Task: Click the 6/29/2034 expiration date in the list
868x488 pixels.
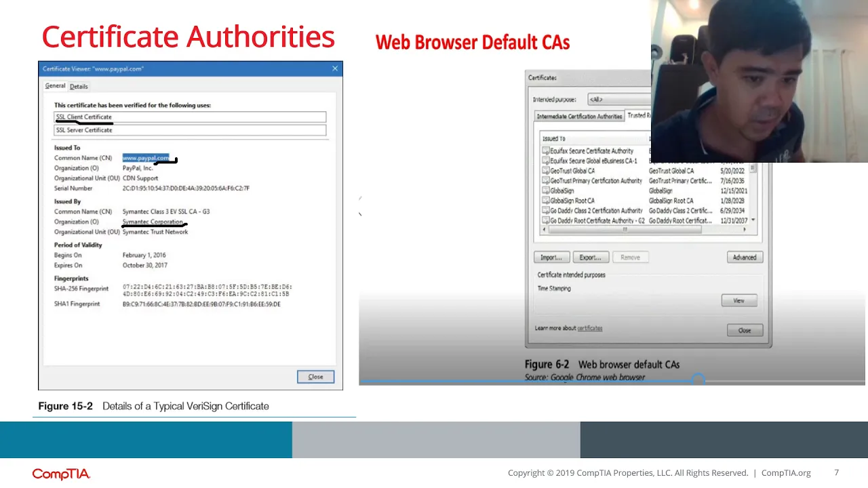Action: [x=732, y=211]
